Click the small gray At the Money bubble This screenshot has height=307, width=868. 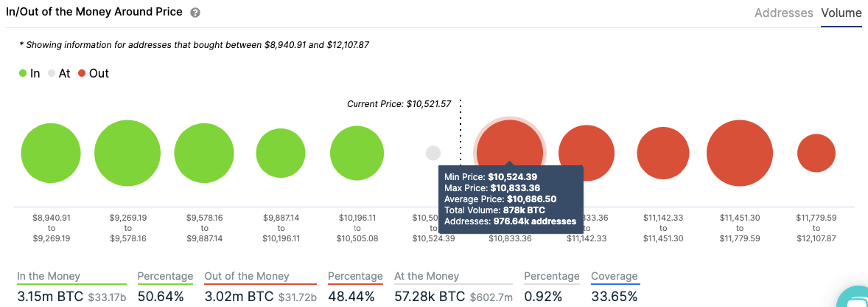433,153
